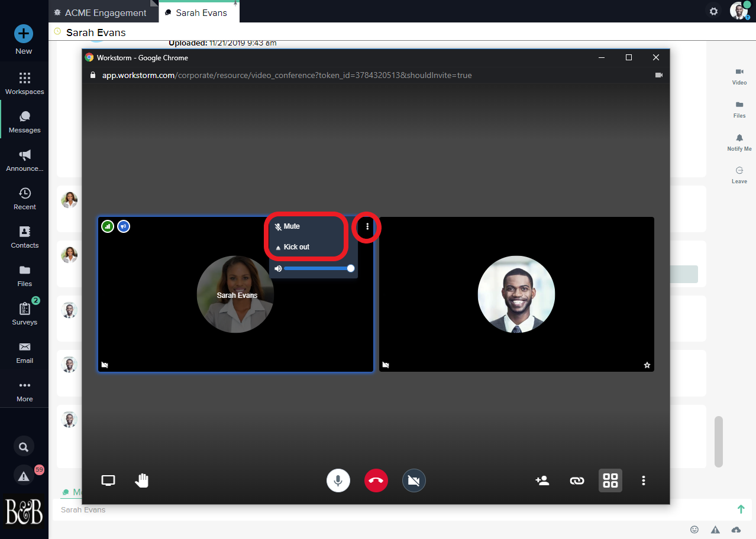
Task: Click Sarah Evans avatar thumbnail
Action: click(x=235, y=294)
